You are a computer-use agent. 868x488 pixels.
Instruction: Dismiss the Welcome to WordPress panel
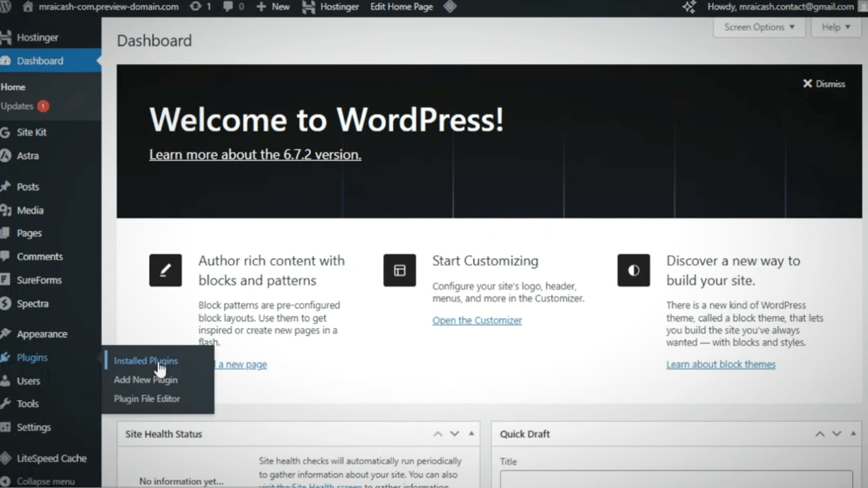tap(824, 84)
